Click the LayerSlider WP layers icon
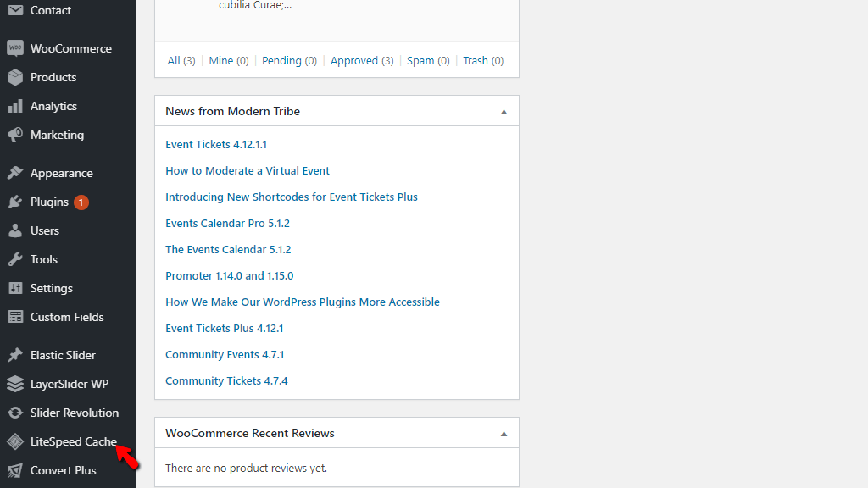Image resolution: width=868 pixels, height=488 pixels. (15, 384)
